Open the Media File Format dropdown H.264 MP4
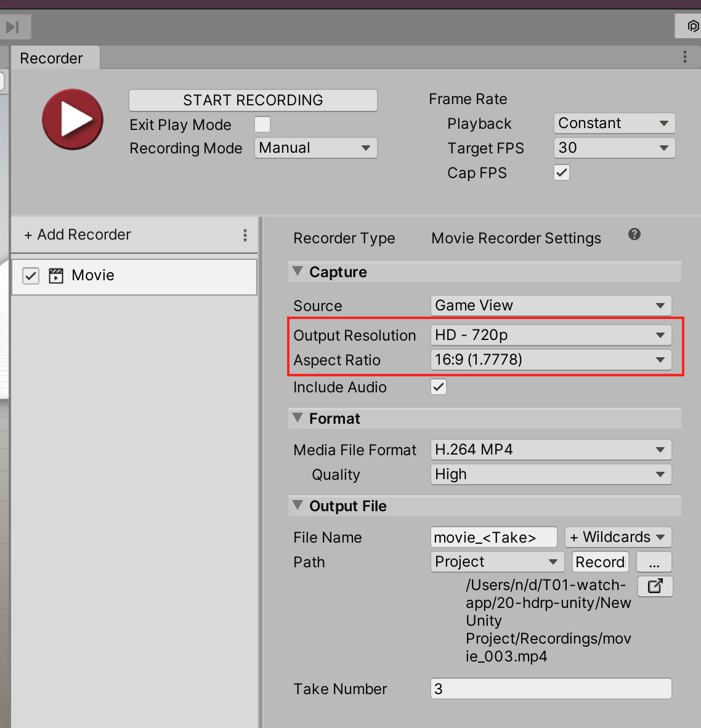 click(x=551, y=450)
